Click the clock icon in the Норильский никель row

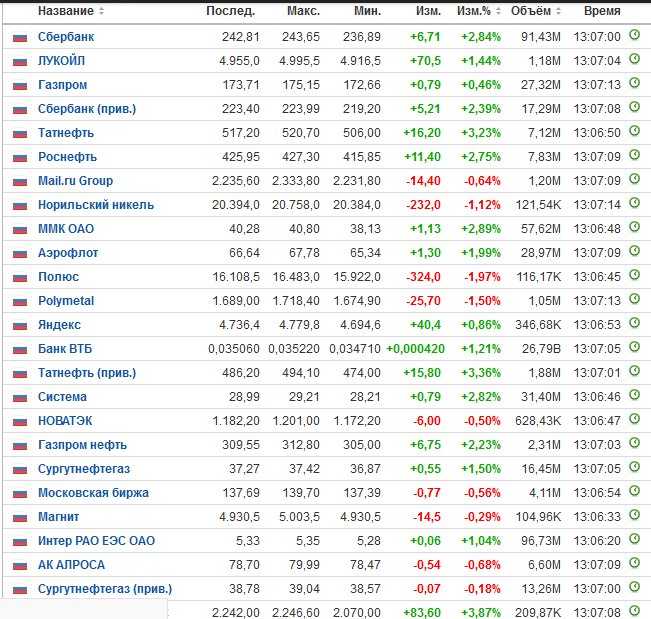pos(634,203)
